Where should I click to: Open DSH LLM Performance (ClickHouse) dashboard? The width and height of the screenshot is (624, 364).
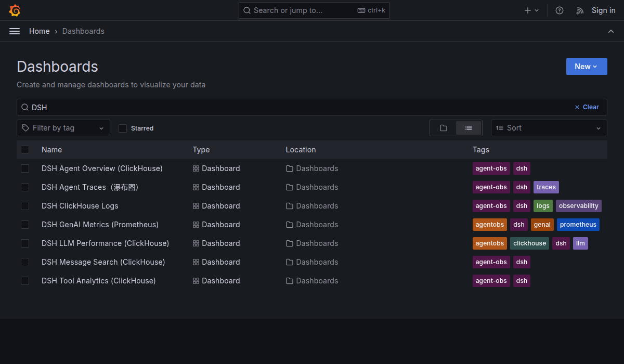point(105,243)
